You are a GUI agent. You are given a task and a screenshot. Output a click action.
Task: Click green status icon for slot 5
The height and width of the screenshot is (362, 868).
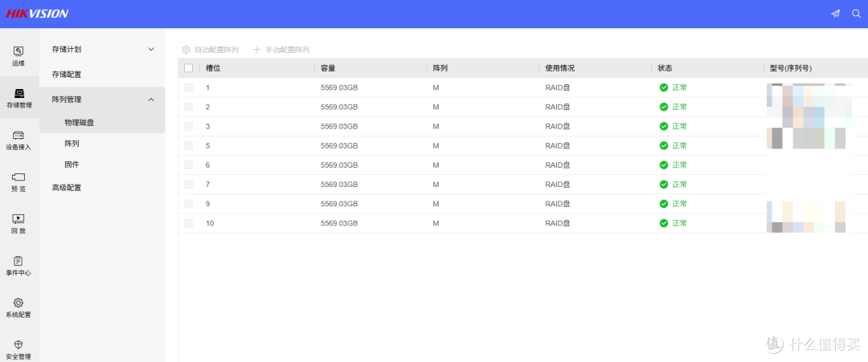click(x=664, y=145)
